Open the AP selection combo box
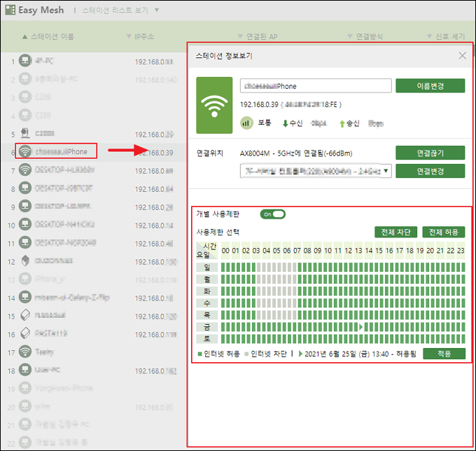Screen dimensions: 476x451 click(316, 171)
